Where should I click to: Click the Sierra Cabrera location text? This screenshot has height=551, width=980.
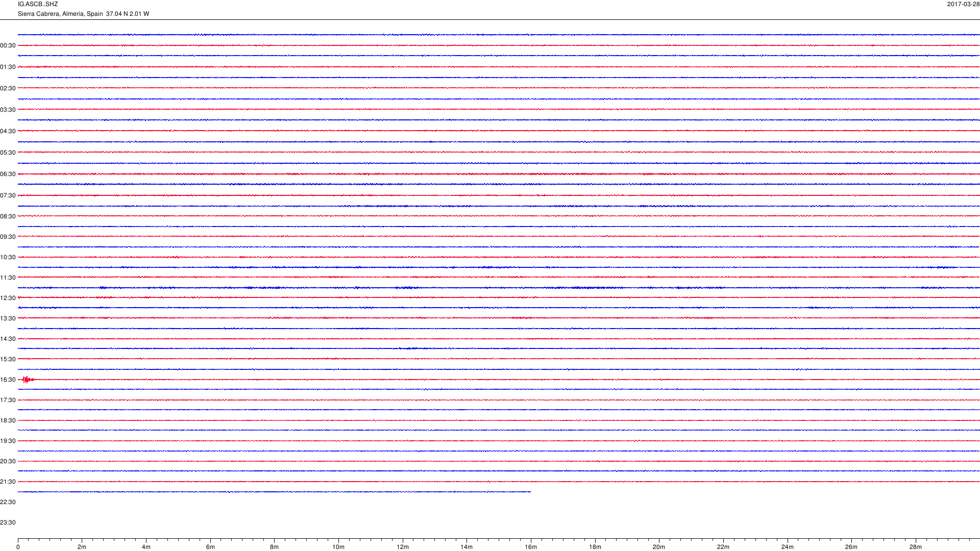[83, 14]
